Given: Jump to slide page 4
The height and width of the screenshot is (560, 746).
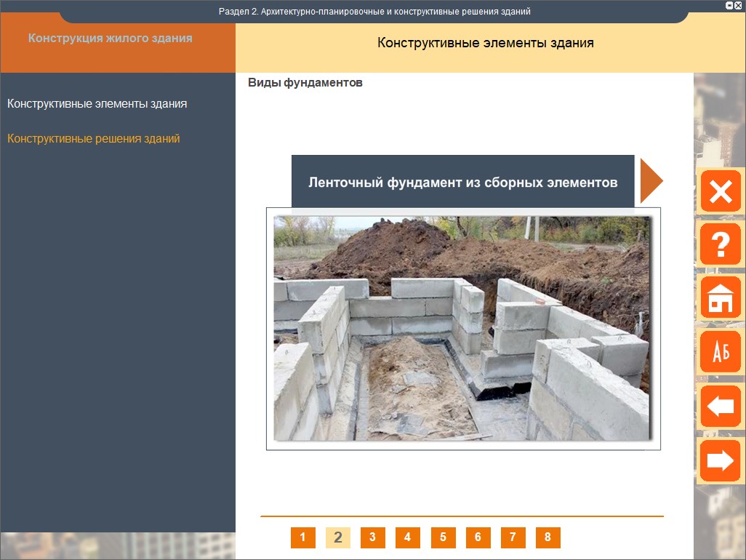Looking at the screenshot, I should (x=407, y=537).
